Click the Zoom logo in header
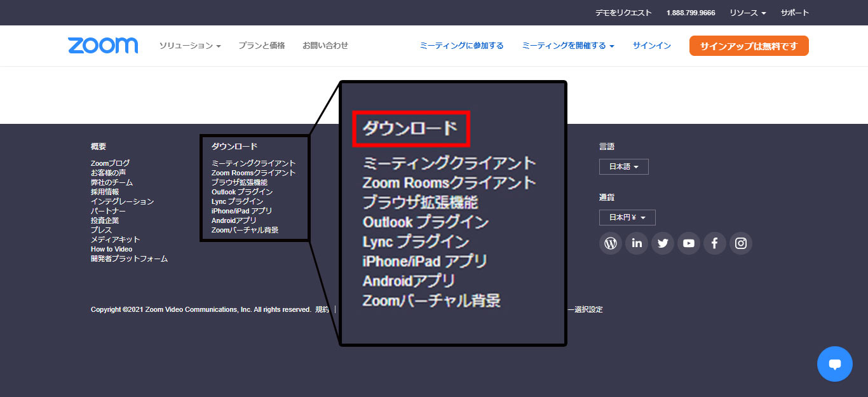Screen dimensions: 868x397 [103, 46]
